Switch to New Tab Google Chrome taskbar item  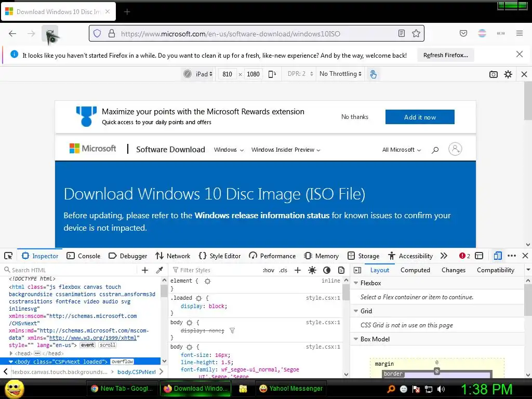122,389
